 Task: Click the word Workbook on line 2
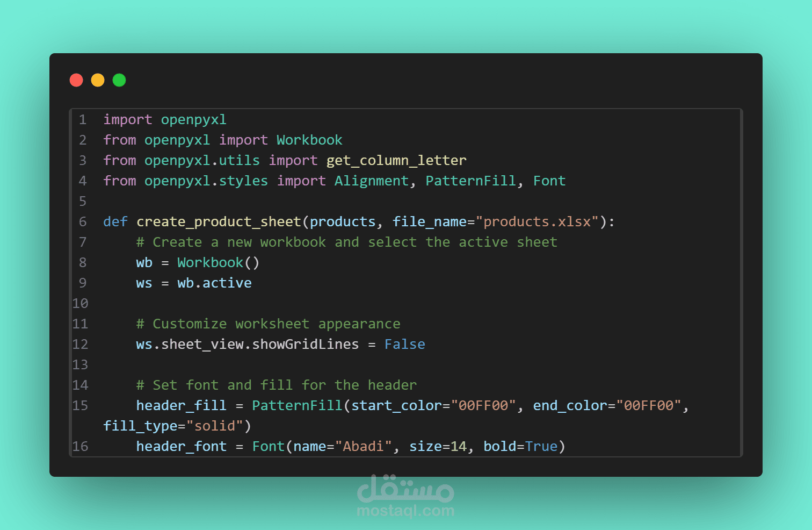click(309, 140)
